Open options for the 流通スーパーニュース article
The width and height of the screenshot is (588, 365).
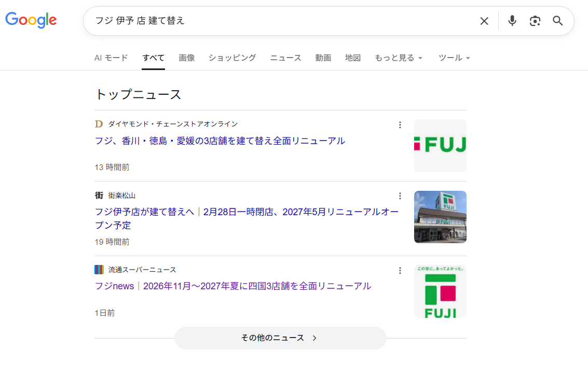[x=400, y=270]
